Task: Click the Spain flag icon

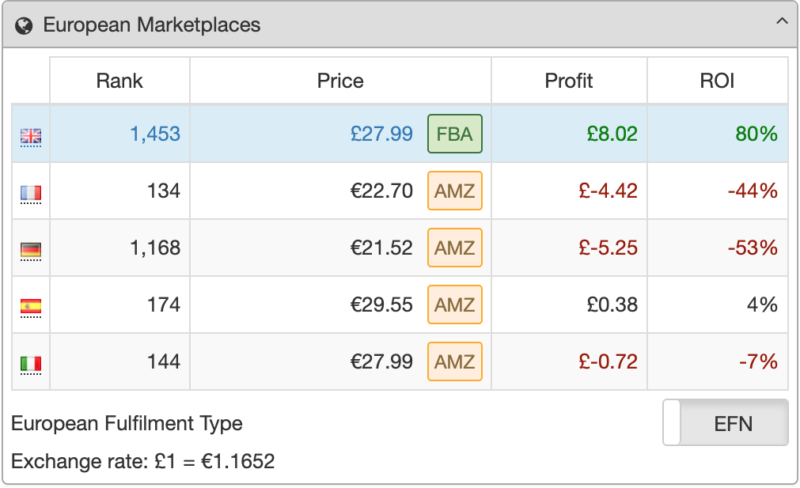Action: click(31, 307)
